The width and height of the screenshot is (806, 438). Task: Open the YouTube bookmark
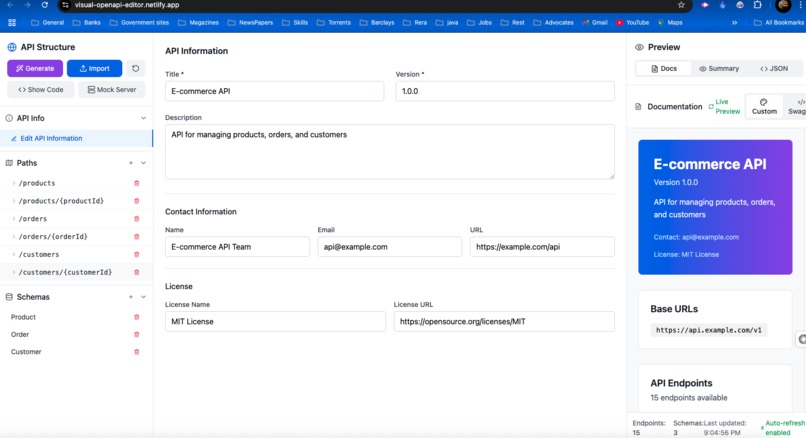click(632, 23)
